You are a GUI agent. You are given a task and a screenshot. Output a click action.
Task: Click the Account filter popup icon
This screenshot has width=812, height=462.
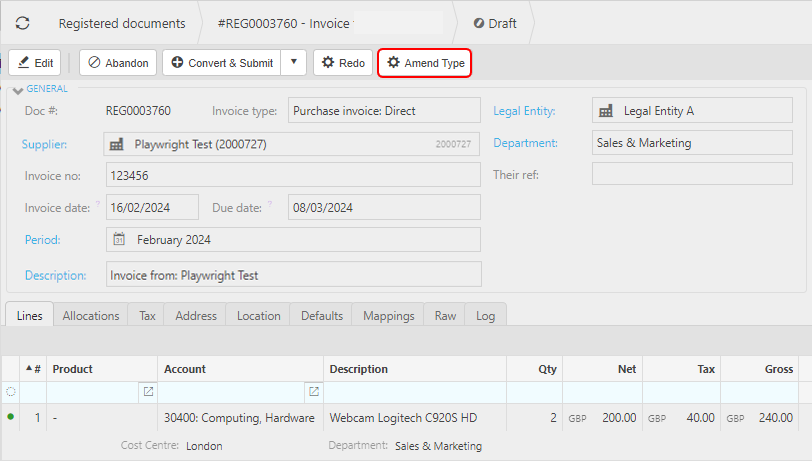(314, 392)
